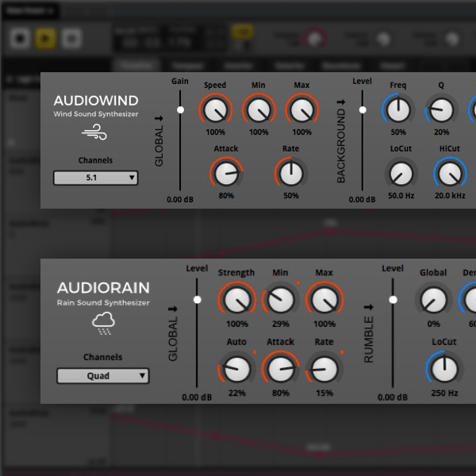Click the arrow beside BACKGROUND in AudioWind
This screenshot has height=476, width=476.
tap(341, 102)
